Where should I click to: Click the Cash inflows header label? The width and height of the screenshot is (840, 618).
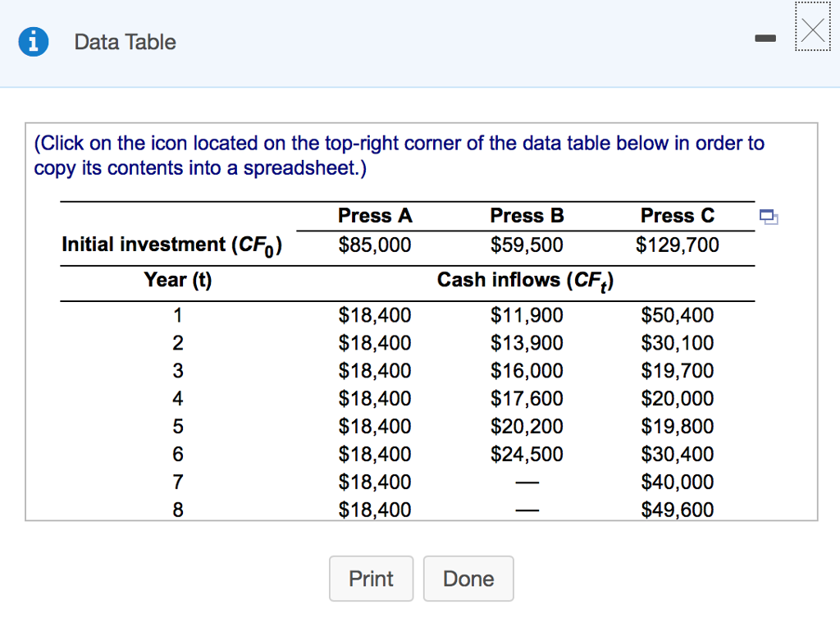pyautogui.click(x=526, y=281)
